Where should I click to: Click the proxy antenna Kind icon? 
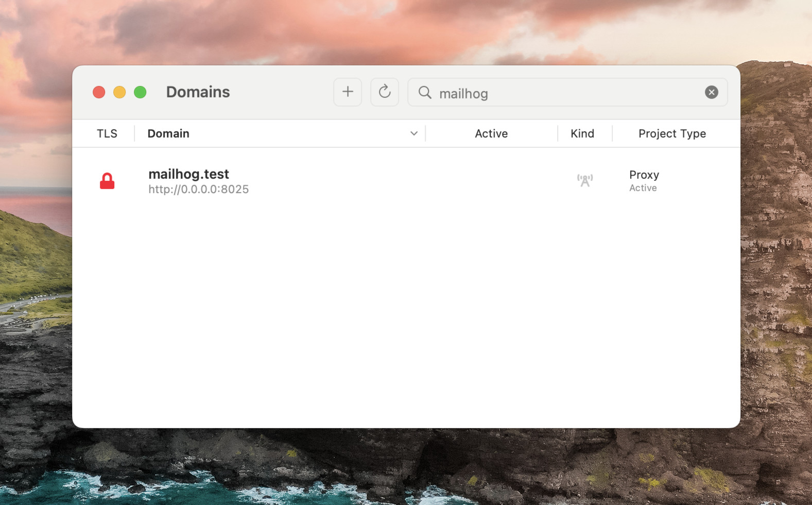click(x=585, y=180)
